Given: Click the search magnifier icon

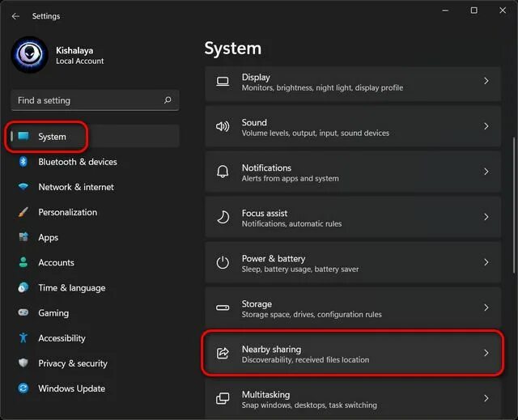Looking at the screenshot, I should tap(168, 100).
